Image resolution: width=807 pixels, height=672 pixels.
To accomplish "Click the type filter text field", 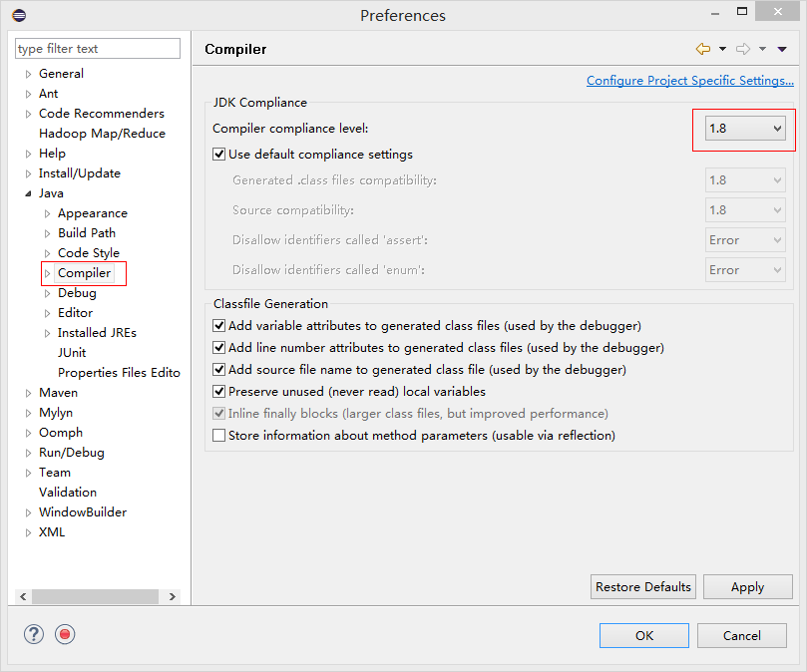I will [x=98, y=49].
